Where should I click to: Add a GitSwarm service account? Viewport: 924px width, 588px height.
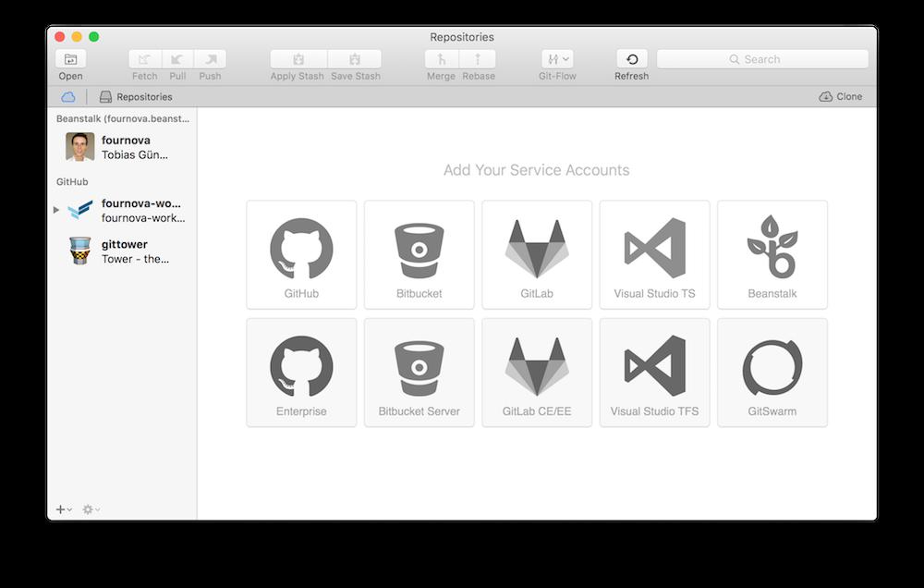[x=772, y=373]
